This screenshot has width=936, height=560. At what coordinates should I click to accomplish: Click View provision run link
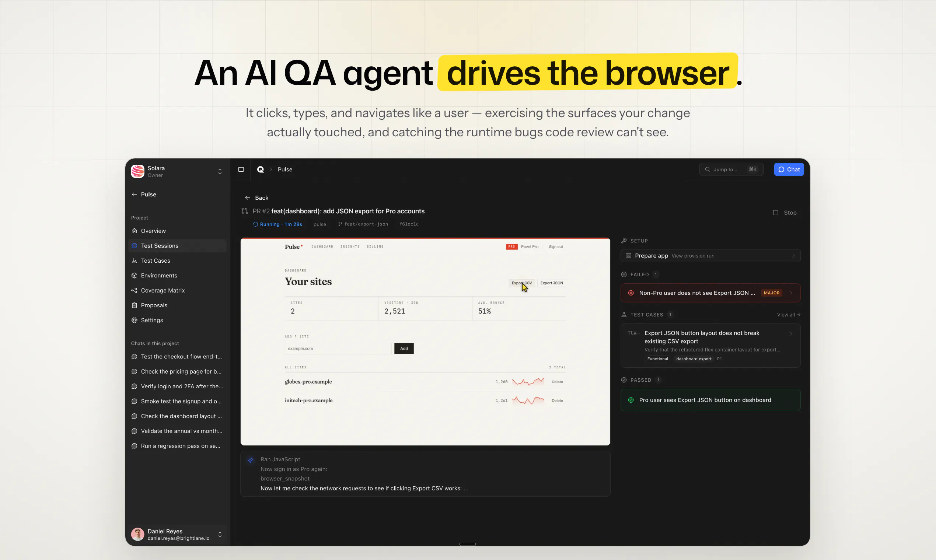pos(693,255)
